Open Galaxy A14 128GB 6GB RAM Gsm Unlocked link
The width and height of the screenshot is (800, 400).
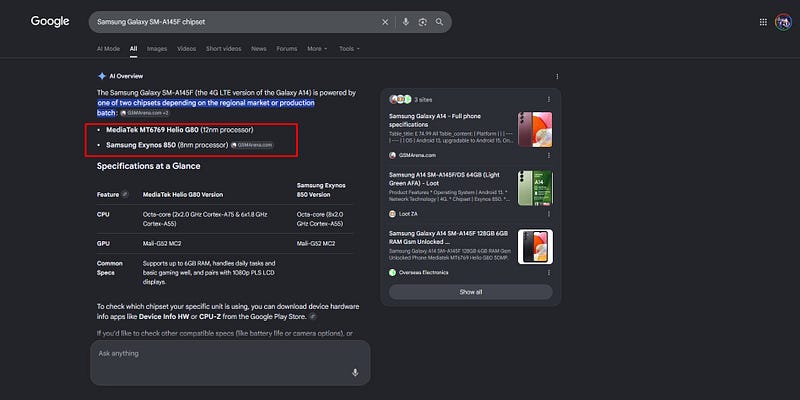click(x=448, y=237)
